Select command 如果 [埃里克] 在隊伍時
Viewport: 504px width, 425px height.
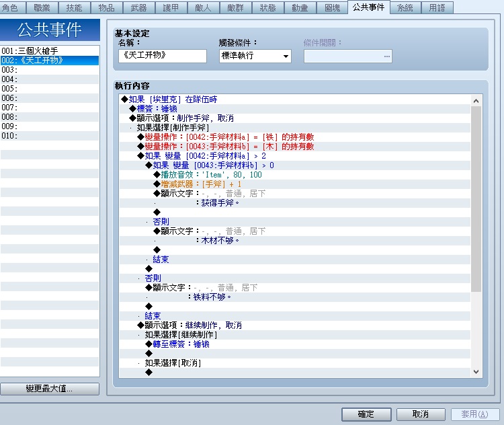tap(295, 100)
